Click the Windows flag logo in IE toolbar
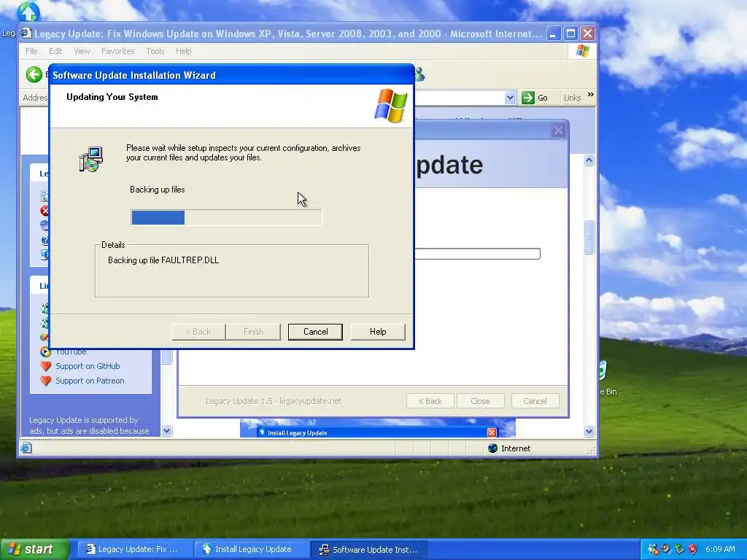The height and width of the screenshot is (560, 747). click(582, 51)
